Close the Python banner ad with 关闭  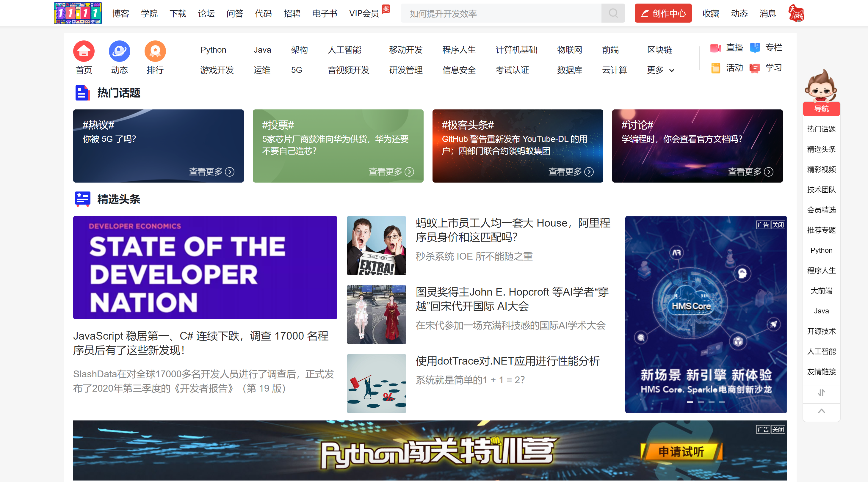tap(778, 429)
